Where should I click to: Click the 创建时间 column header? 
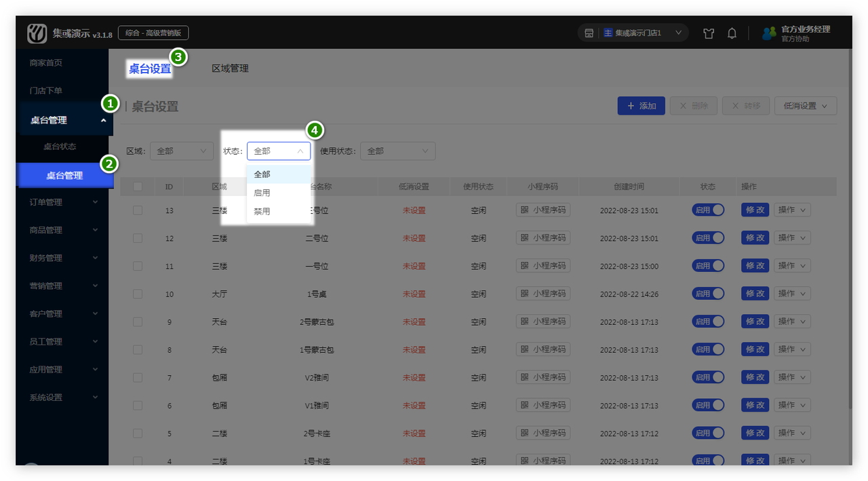pos(629,187)
